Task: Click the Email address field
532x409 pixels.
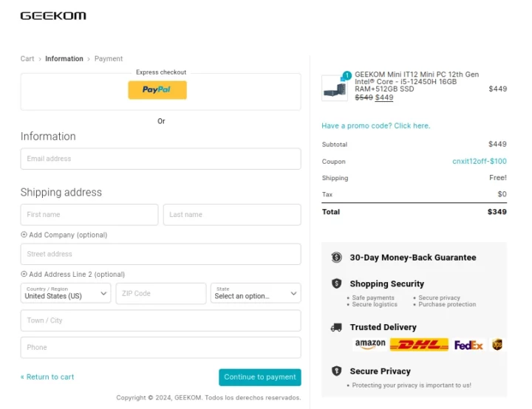Action: pos(160,159)
